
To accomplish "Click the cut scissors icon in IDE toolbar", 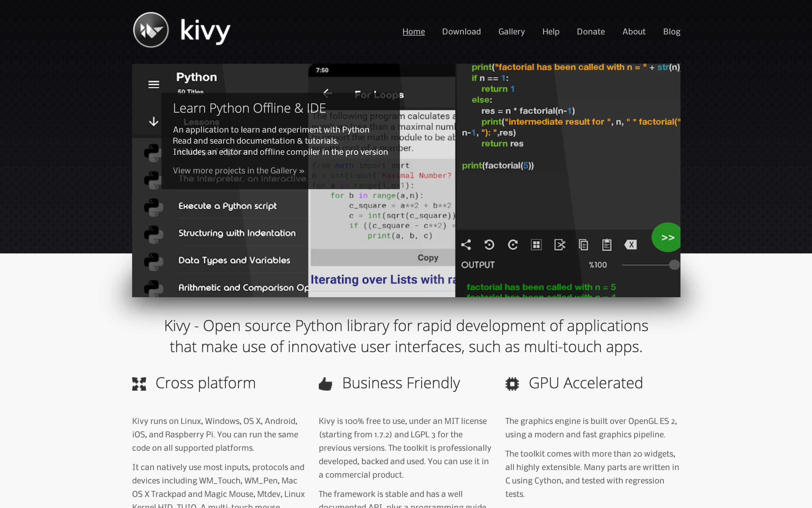I will (x=560, y=245).
